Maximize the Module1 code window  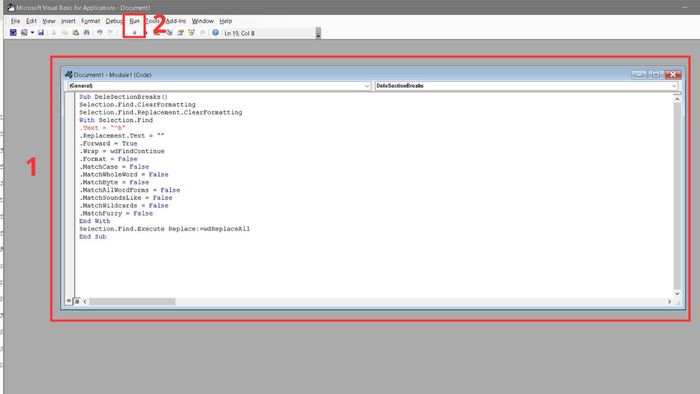(655, 75)
